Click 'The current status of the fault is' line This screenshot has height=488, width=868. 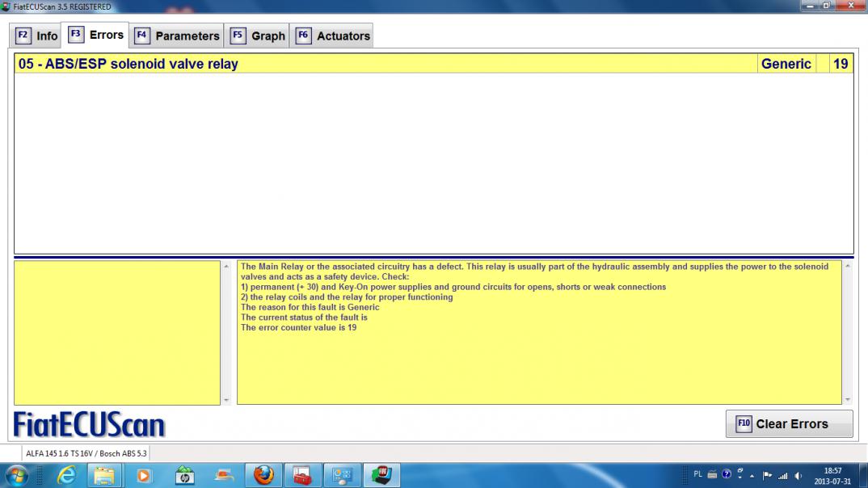coord(304,318)
